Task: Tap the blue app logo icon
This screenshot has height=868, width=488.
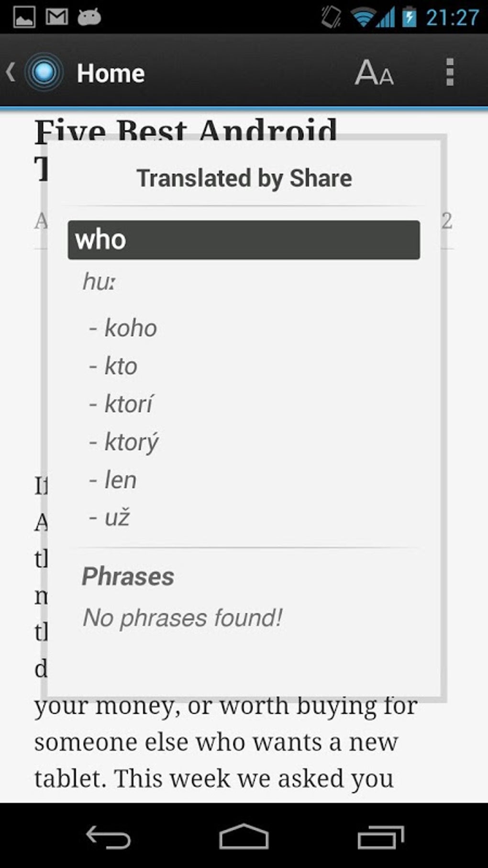Action: click(44, 73)
